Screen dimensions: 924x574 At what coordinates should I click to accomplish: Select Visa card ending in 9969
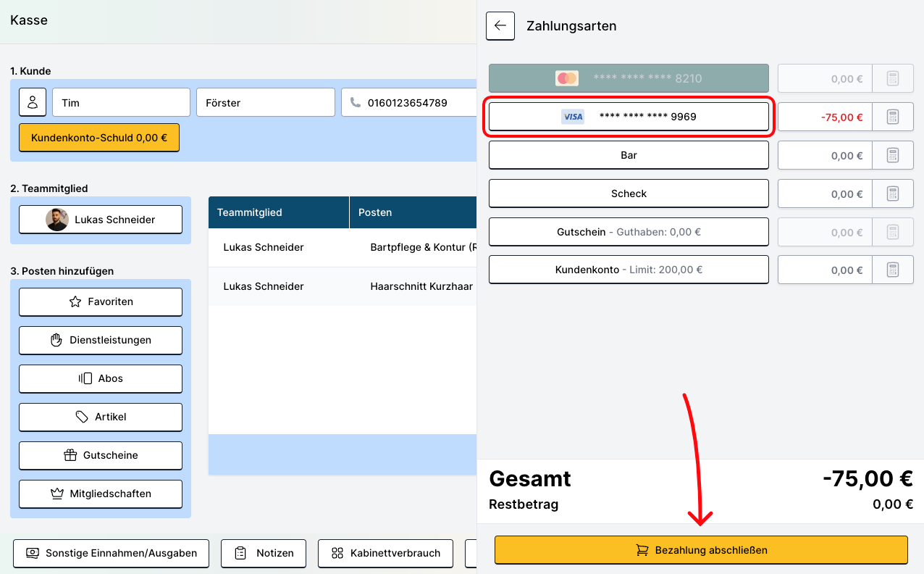click(x=628, y=117)
